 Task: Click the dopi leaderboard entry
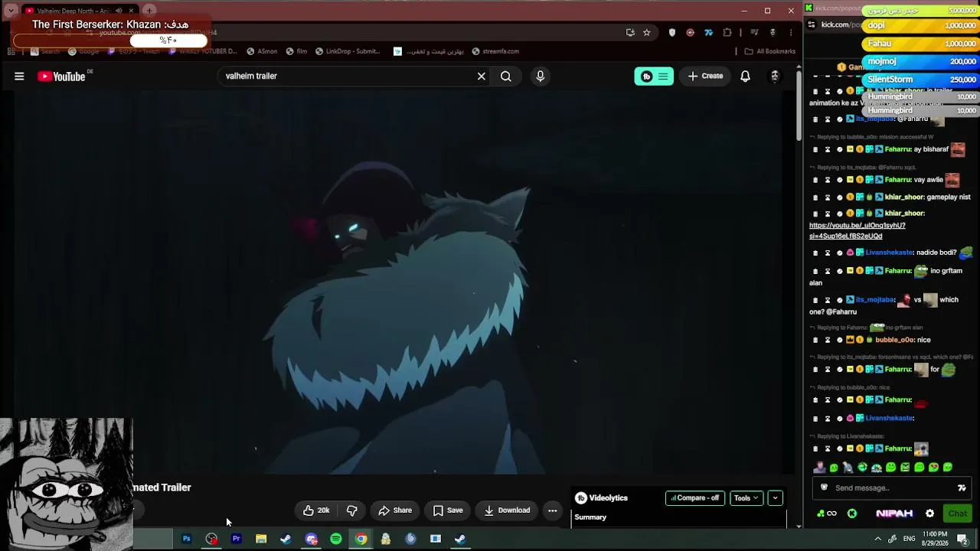[922, 25]
